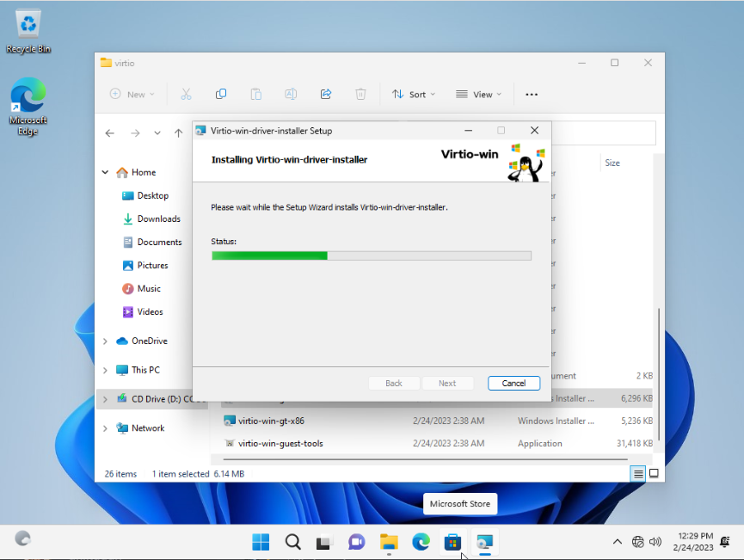
Task: Go up one folder level arrow
Action: pos(178,133)
